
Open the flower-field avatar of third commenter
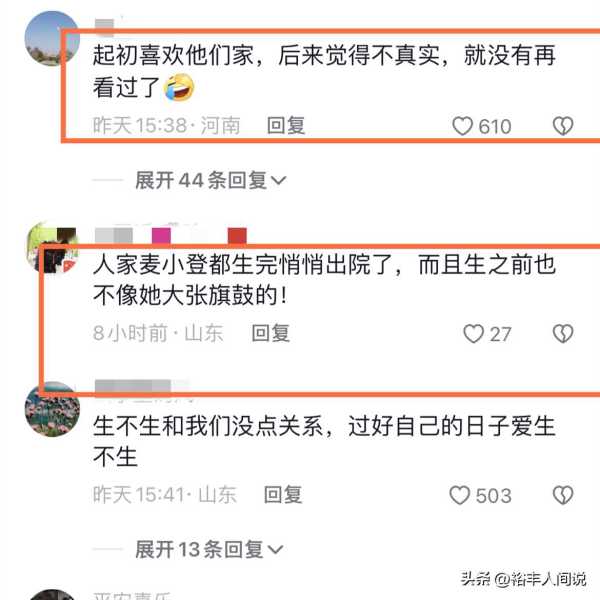(52, 409)
